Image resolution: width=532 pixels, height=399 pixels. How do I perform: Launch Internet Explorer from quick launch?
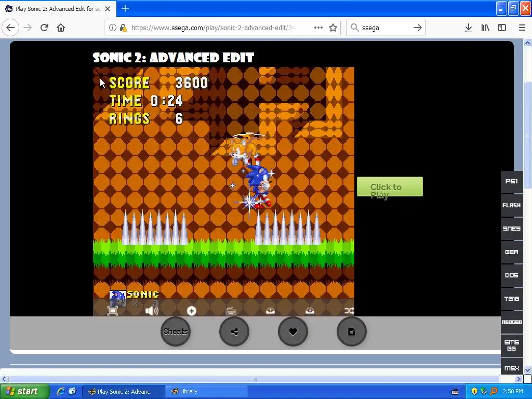(61, 391)
